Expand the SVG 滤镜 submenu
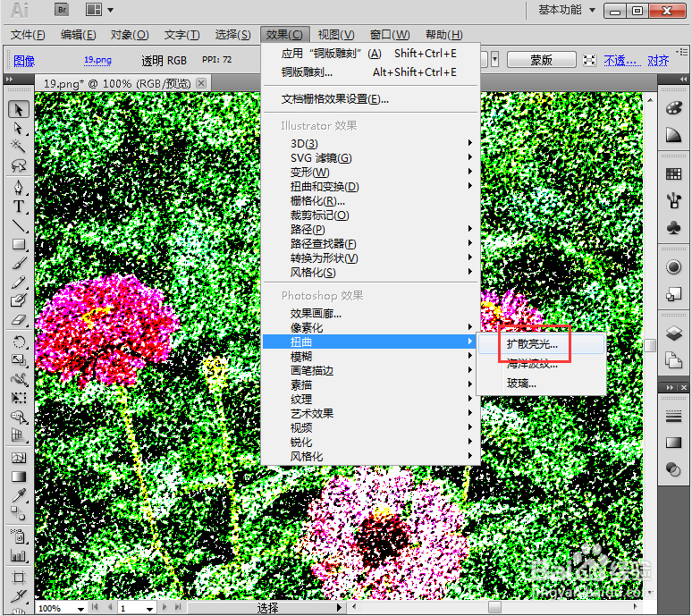 371,157
